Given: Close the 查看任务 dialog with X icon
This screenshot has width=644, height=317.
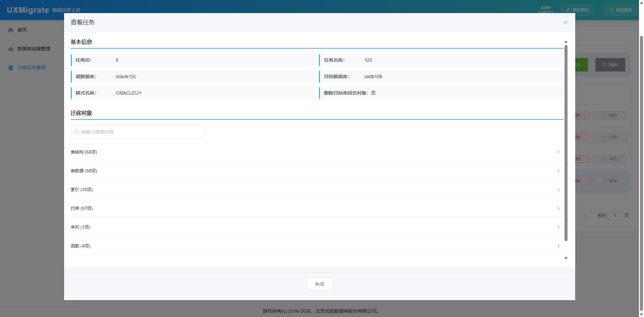Looking at the screenshot, I should 566,22.
